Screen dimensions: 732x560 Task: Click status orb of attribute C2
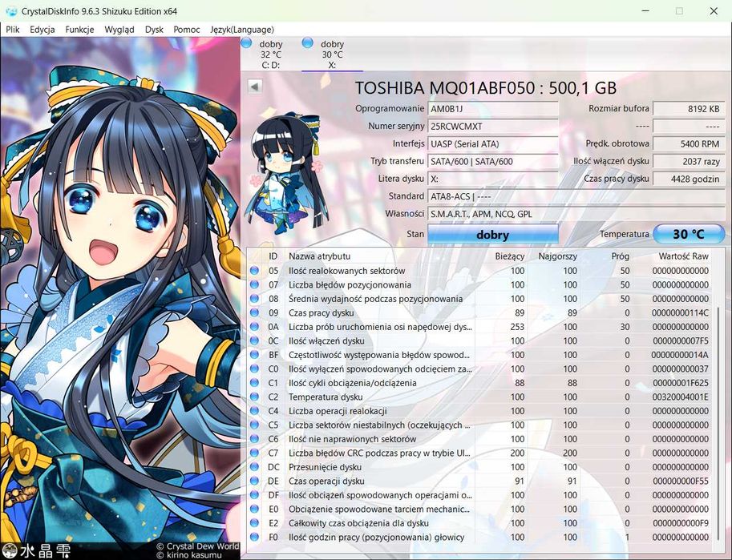click(x=254, y=397)
